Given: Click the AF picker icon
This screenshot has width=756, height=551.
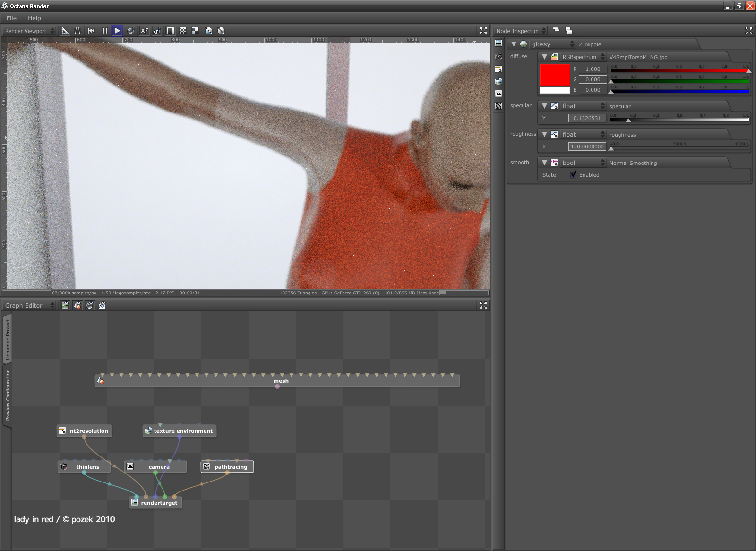Looking at the screenshot, I should pyautogui.click(x=157, y=31).
